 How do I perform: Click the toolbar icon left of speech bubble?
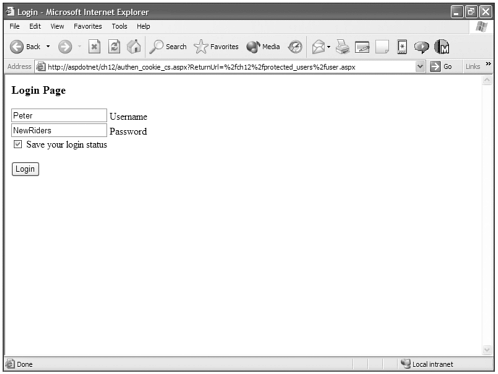pos(402,47)
